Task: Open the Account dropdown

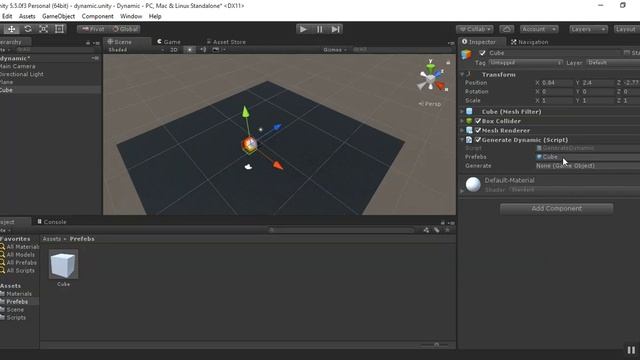Action: [x=539, y=29]
